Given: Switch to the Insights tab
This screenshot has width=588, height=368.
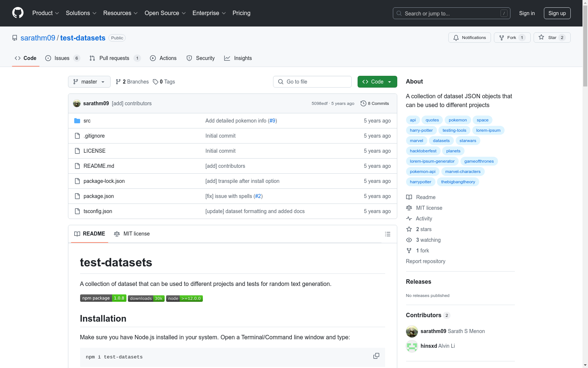Looking at the screenshot, I should pyautogui.click(x=238, y=58).
